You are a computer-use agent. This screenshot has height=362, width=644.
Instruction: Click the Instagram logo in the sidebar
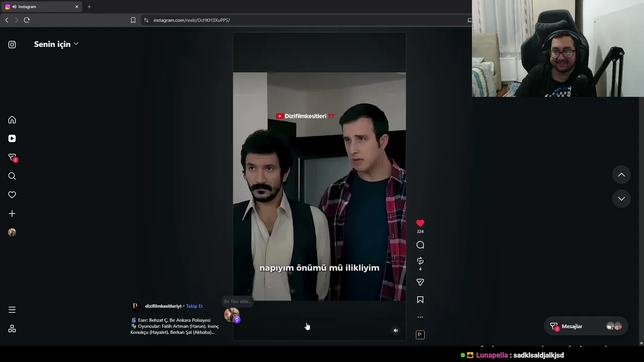tap(12, 44)
